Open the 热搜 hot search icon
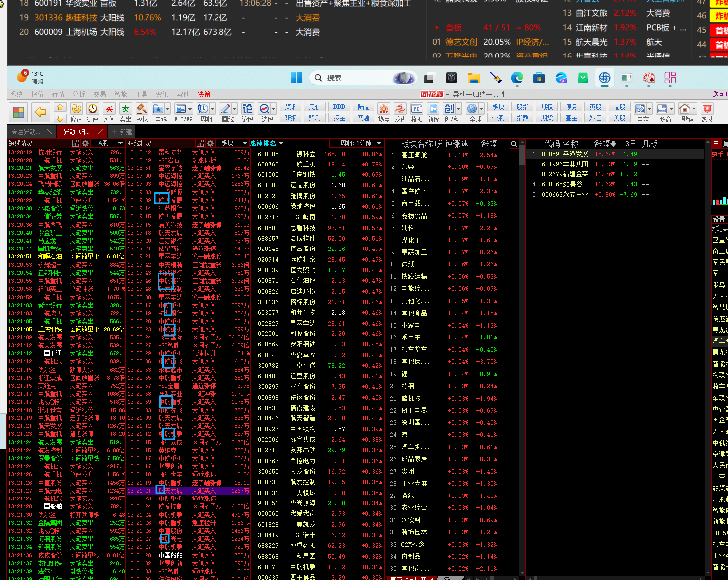The width and height of the screenshot is (728, 580). (707, 112)
